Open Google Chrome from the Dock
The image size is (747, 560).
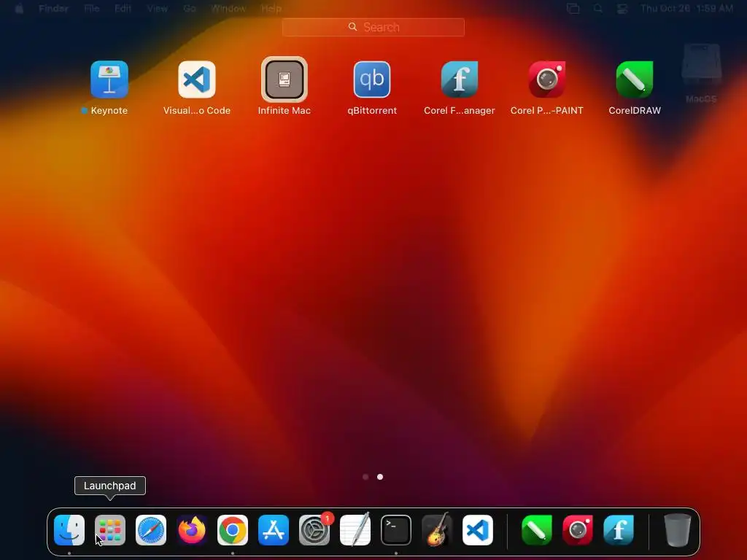point(233,530)
